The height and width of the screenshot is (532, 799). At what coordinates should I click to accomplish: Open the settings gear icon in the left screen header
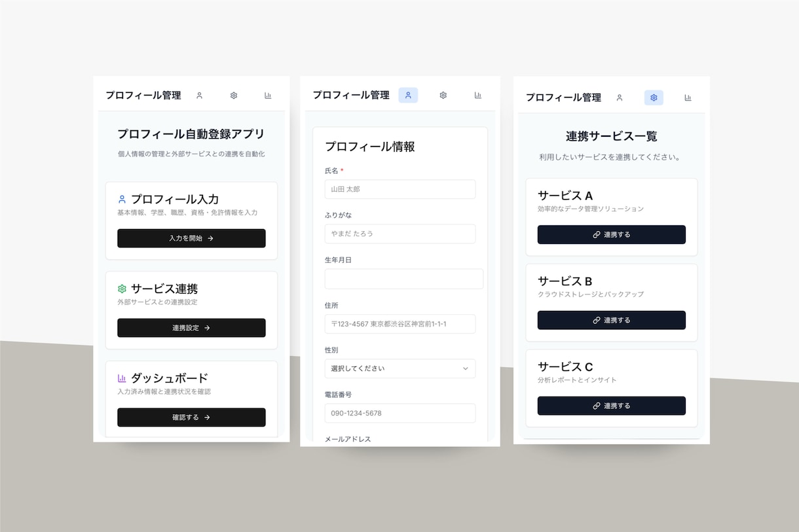pos(234,96)
